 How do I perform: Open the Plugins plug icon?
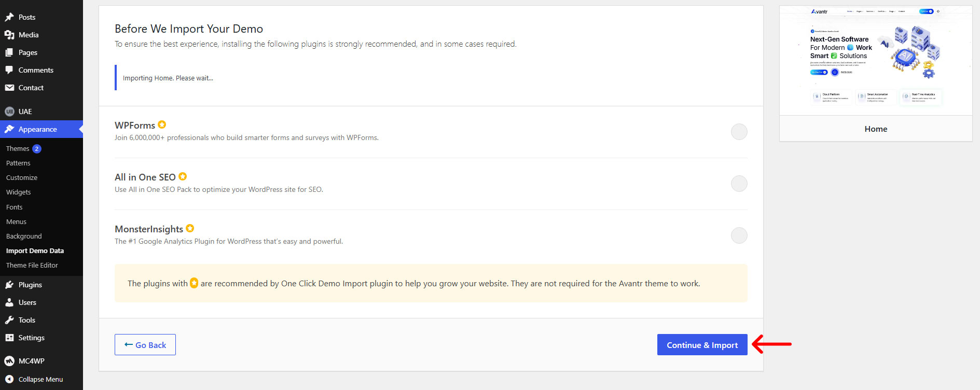click(x=9, y=285)
